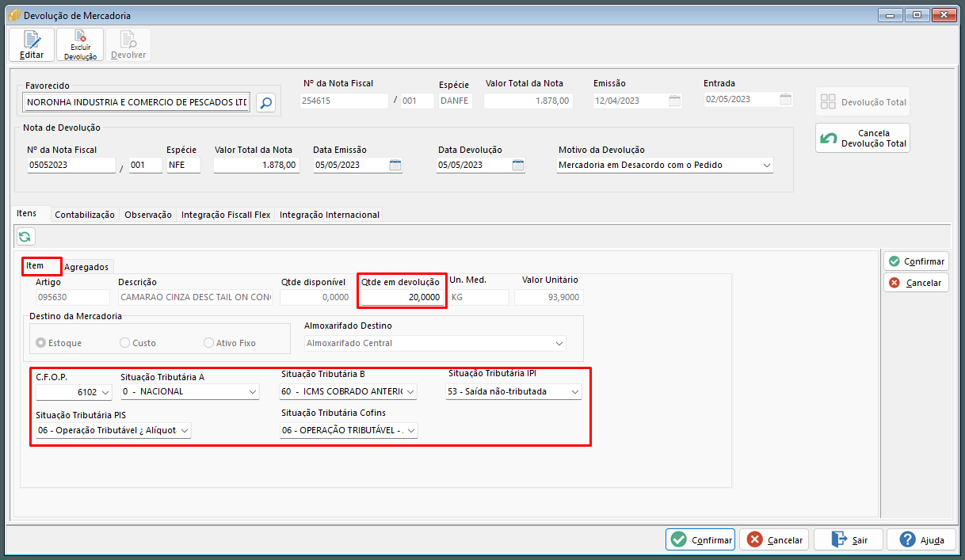Click the Favorecido name field
Viewport: 965px width, 560px height.
pyautogui.click(x=137, y=102)
